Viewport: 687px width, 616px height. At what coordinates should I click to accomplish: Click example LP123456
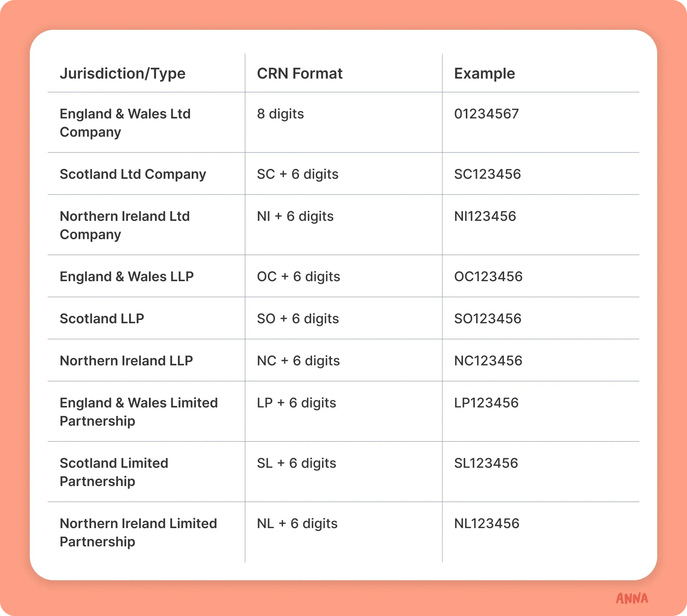(x=486, y=403)
